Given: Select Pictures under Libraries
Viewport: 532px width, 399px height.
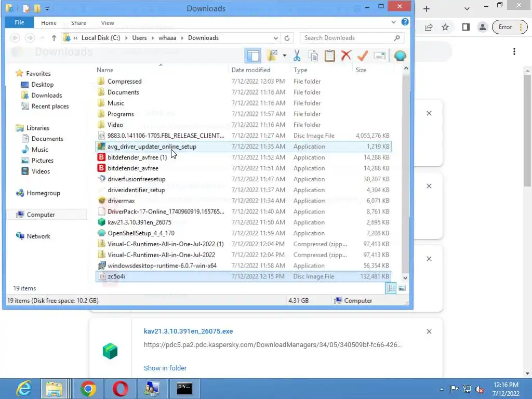Looking at the screenshot, I should point(42,161).
